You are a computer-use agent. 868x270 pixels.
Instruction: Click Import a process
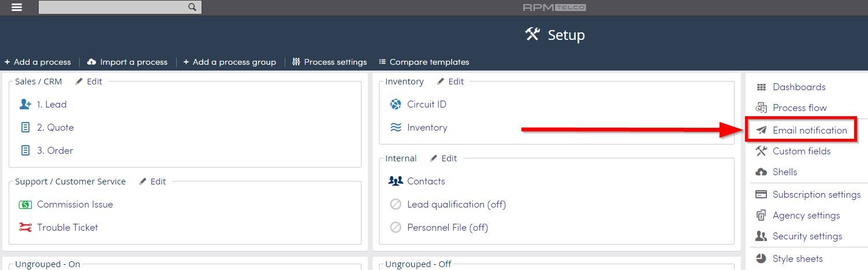(127, 62)
